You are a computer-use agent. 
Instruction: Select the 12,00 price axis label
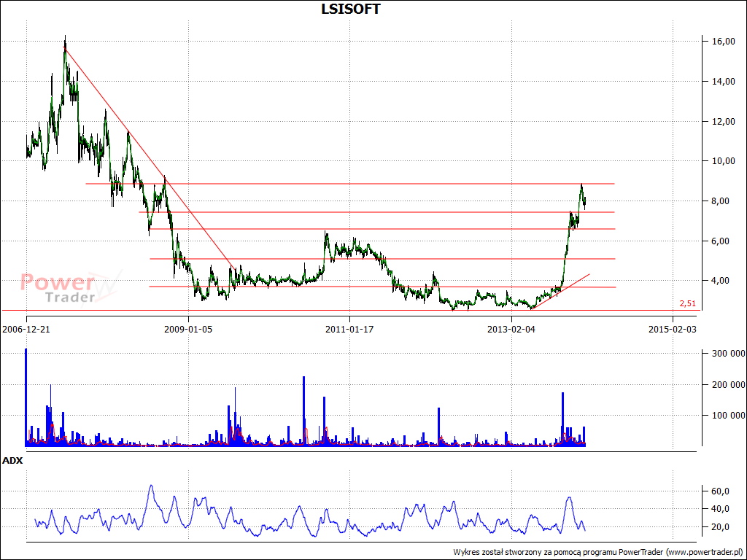724,122
